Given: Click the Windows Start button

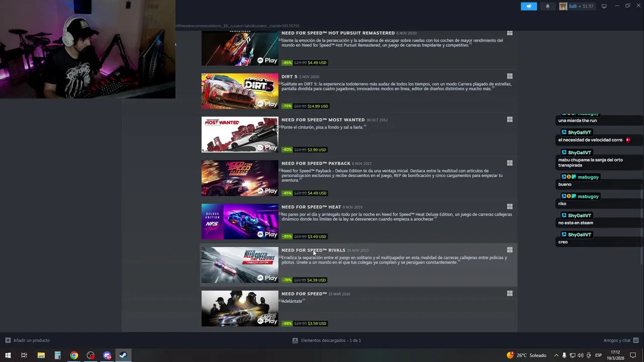Looking at the screenshot, I should click(8, 355).
